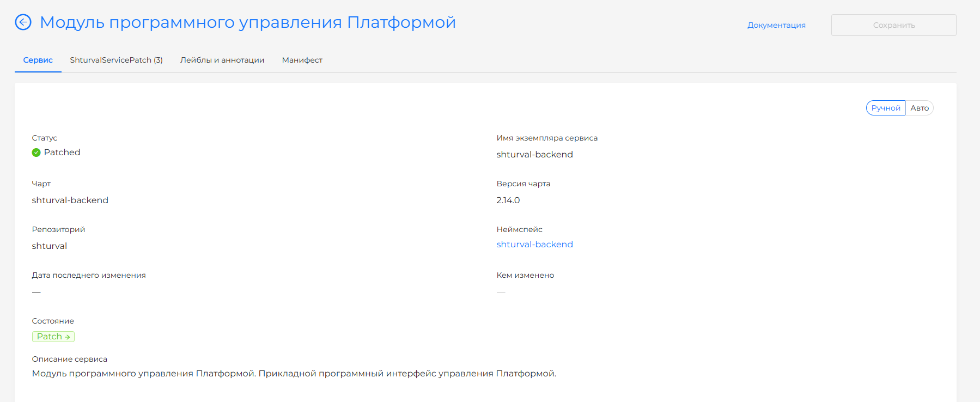
Task: Click the shturval-backend value under Чарт
Action: (x=70, y=200)
